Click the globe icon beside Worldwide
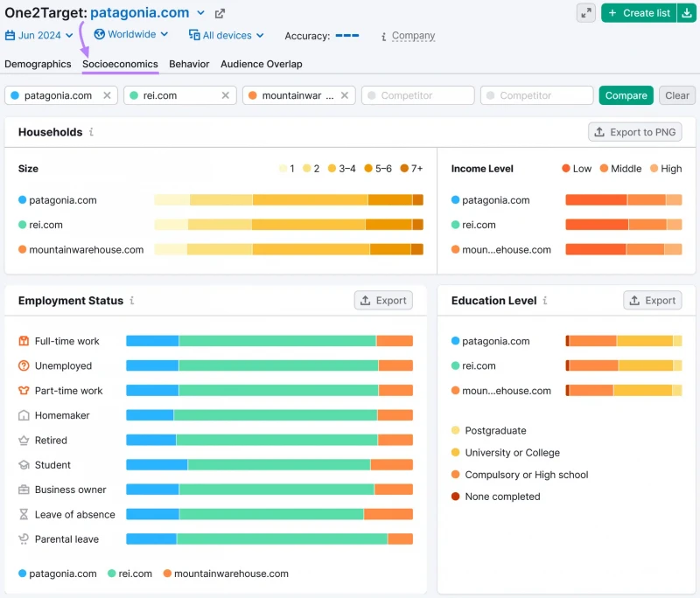The width and height of the screenshot is (700, 598). [100, 34]
